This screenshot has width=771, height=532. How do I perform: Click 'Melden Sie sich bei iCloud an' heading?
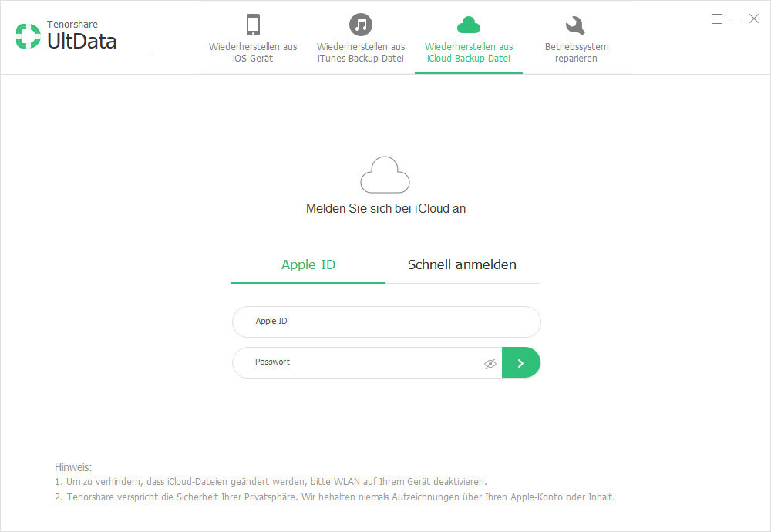point(385,208)
